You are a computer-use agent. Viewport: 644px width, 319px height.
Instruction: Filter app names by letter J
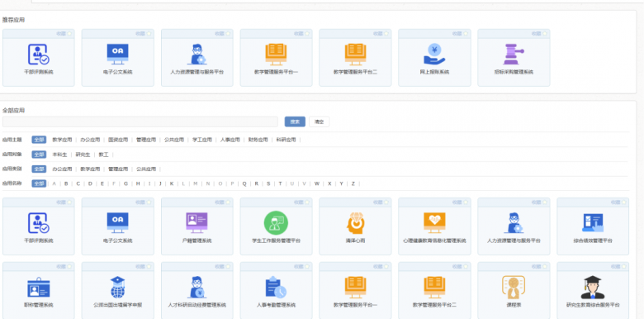(161, 183)
